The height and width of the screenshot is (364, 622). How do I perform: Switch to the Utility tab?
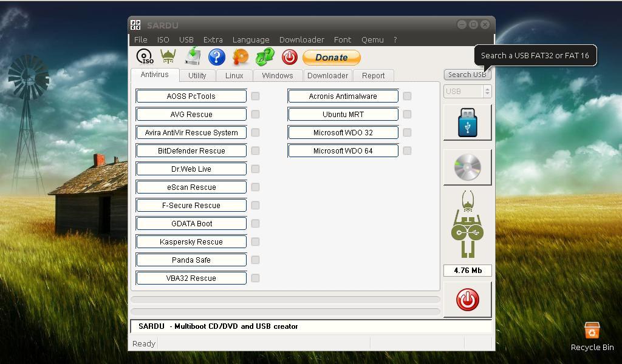click(197, 75)
